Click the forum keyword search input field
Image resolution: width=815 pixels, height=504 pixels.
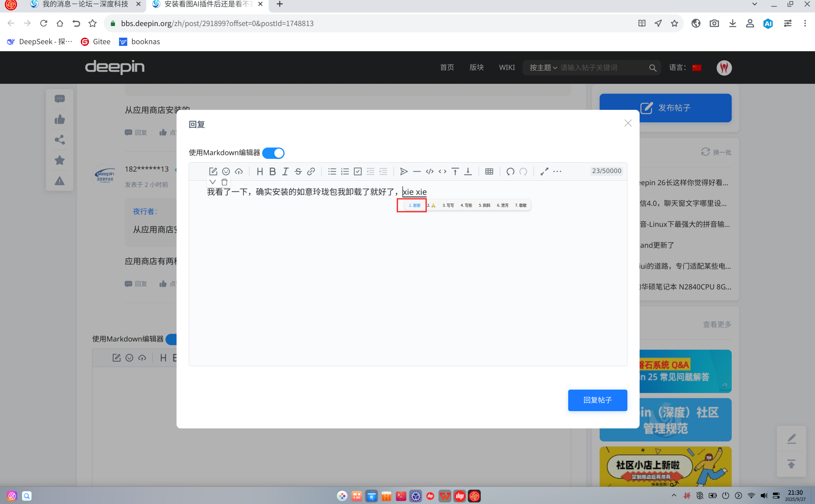pos(602,68)
